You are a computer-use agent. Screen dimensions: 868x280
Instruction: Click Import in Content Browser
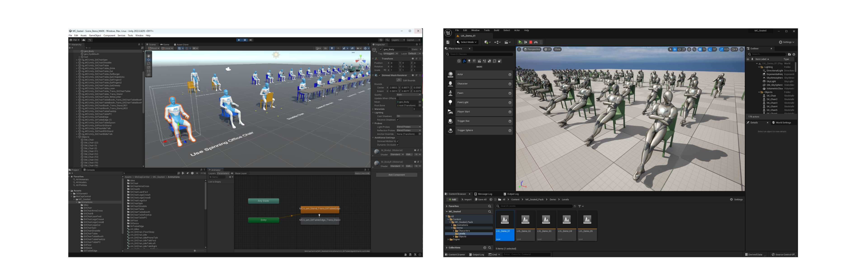click(x=466, y=200)
